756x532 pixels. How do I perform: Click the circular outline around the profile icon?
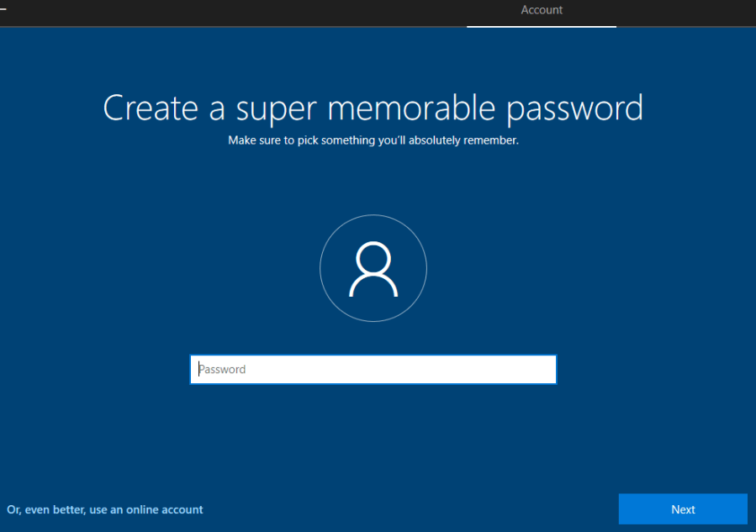pos(321,269)
